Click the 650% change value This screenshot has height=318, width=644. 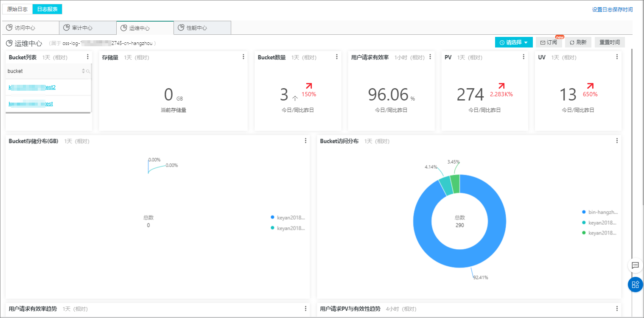point(590,95)
